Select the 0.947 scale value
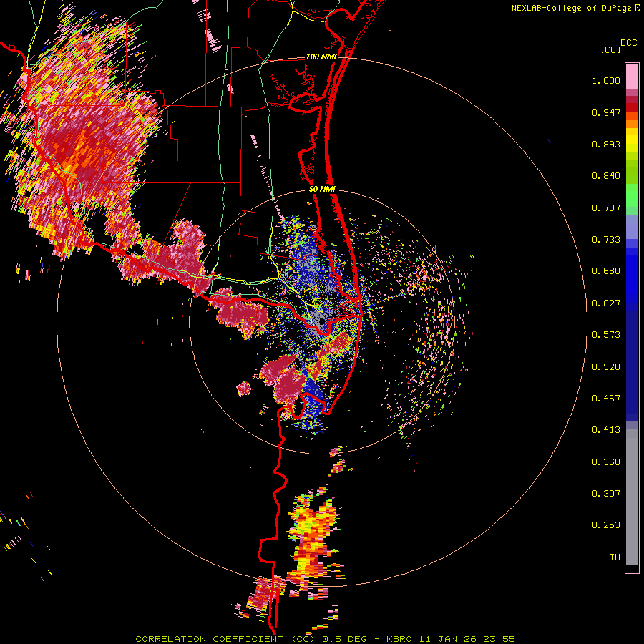 [x=606, y=112]
